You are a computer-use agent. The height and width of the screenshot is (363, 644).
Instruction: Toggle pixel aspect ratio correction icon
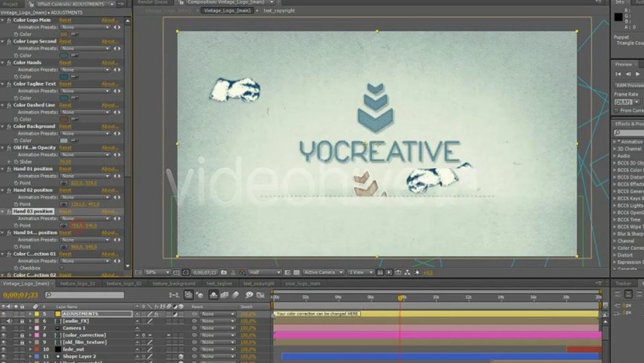pos(380,272)
